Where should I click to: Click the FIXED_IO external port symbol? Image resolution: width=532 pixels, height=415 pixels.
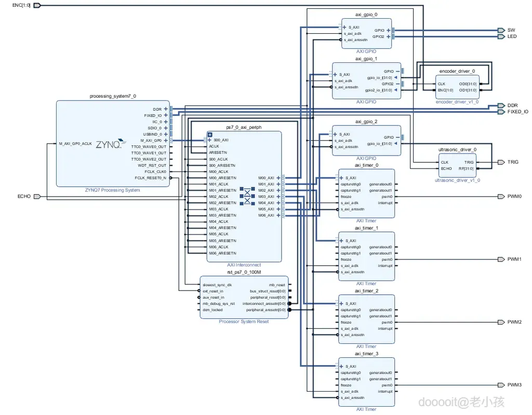click(501, 112)
